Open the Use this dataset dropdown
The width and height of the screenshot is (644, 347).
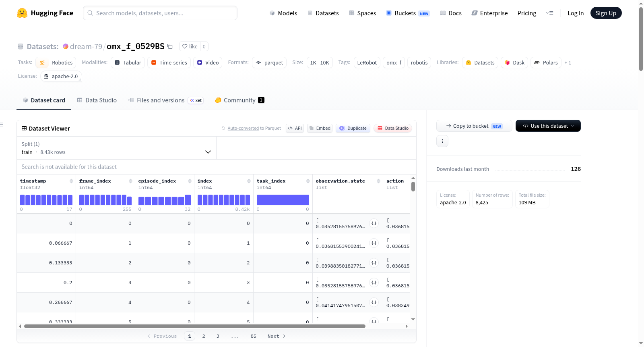[x=548, y=126]
